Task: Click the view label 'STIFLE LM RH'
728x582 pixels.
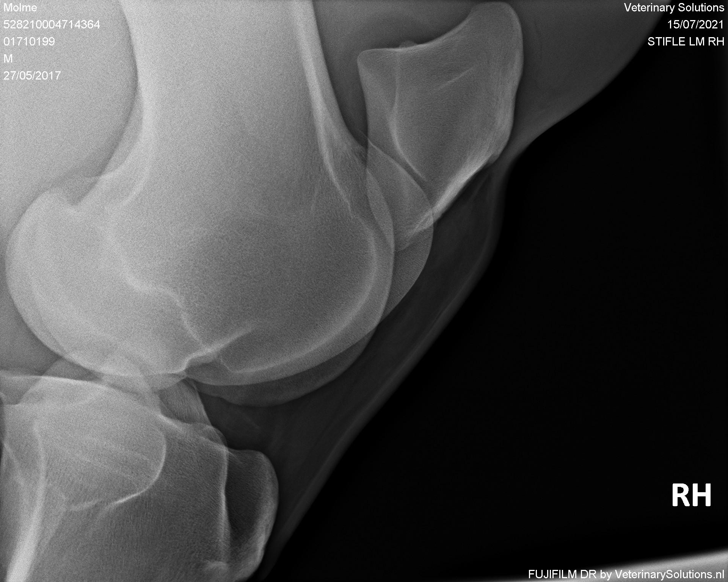Action: 686,42
